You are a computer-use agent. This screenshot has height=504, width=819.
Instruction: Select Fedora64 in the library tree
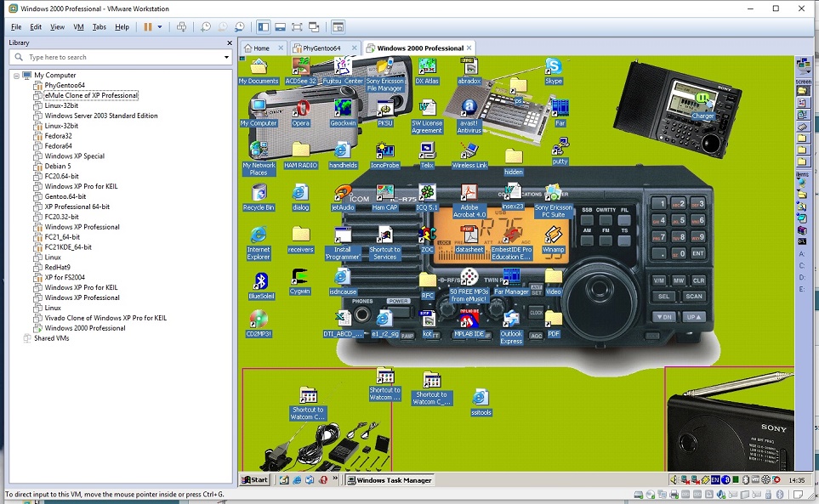click(58, 146)
